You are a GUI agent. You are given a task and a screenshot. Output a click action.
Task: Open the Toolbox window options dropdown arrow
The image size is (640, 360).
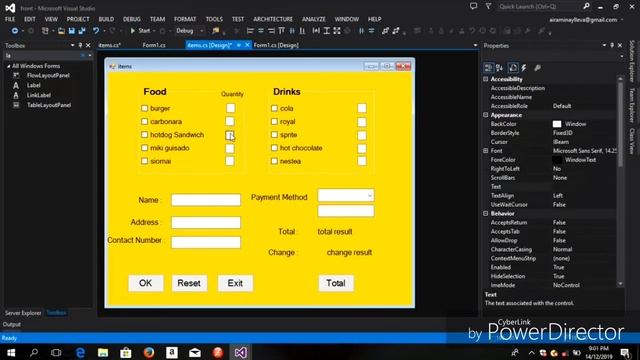72,45
